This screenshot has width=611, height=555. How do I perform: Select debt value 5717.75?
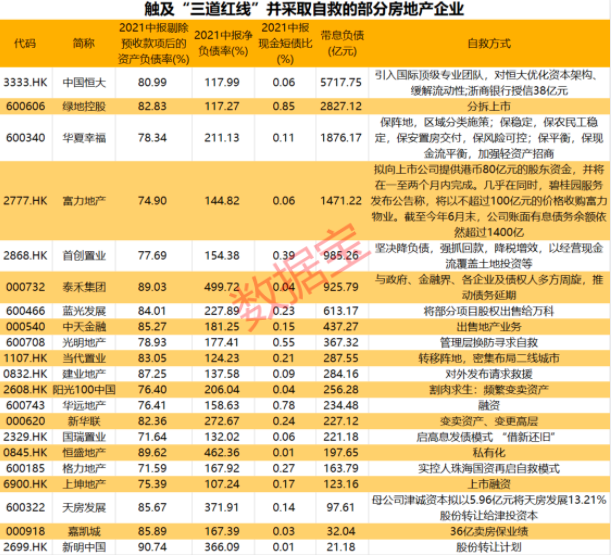(341, 82)
